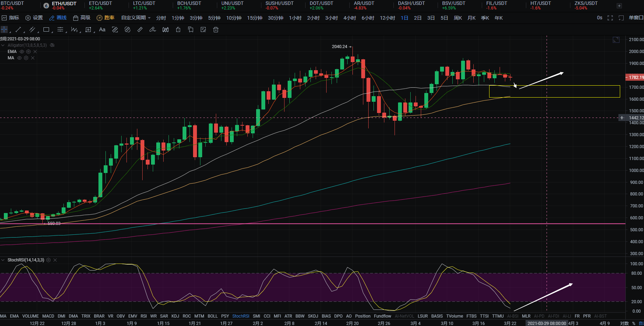Add a new trading pair with plus icon

tap(619, 6)
